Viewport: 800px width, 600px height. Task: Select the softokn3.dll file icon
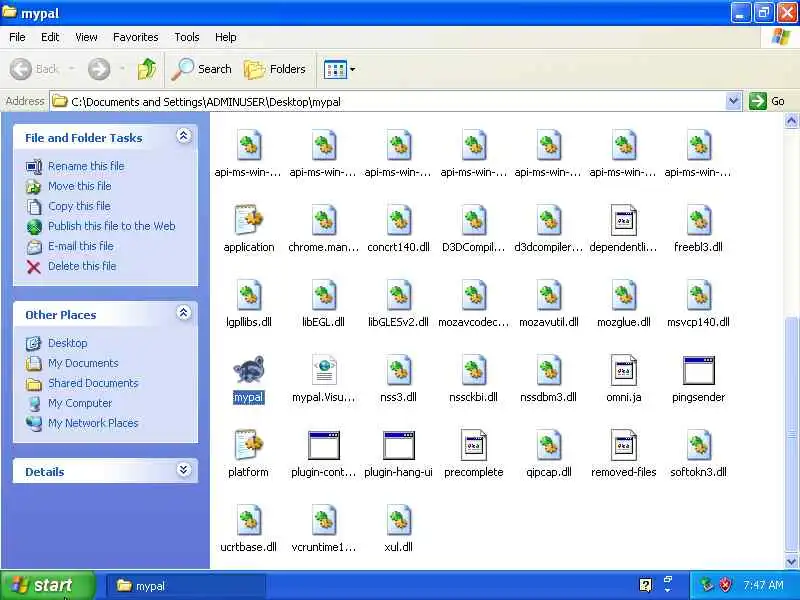pyautogui.click(x=698, y=445)
